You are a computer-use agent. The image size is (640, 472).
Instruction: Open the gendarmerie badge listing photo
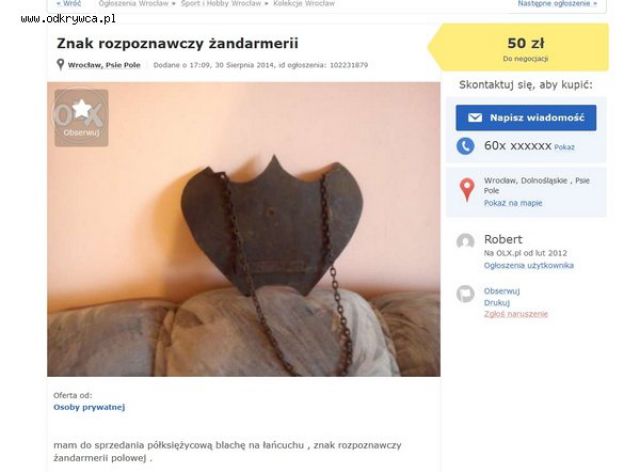pyautogui.click(x=244, y=229)
